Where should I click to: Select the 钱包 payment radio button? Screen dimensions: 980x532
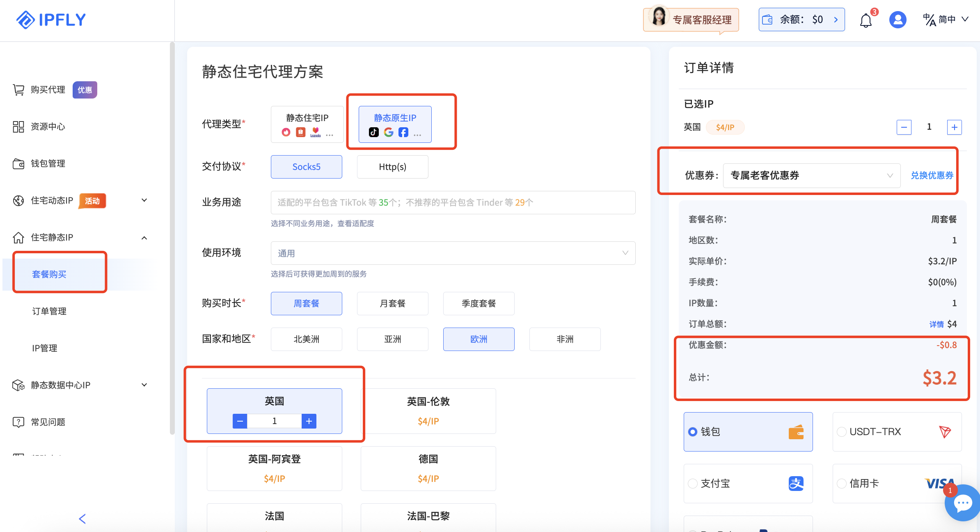(x=693, y=432)
